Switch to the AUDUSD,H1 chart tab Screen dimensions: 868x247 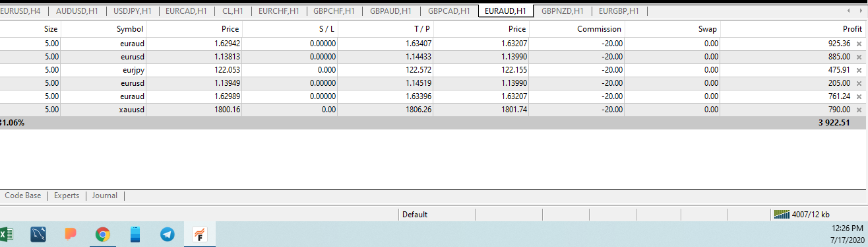[77, 11]
